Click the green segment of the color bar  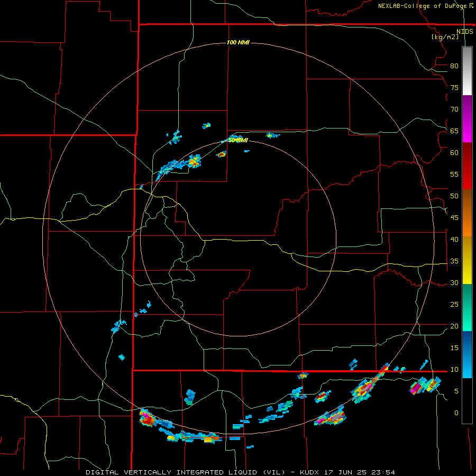467,307
